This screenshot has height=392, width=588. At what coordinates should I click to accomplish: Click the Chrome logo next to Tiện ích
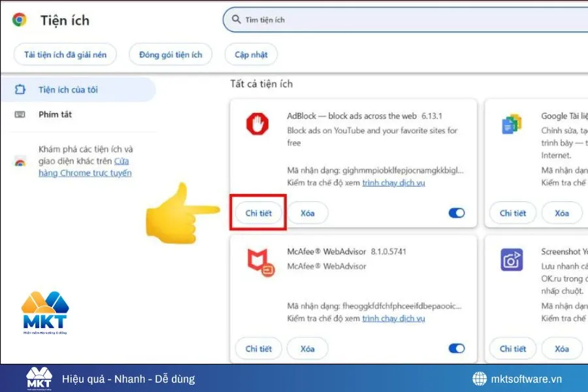[20, 20]
